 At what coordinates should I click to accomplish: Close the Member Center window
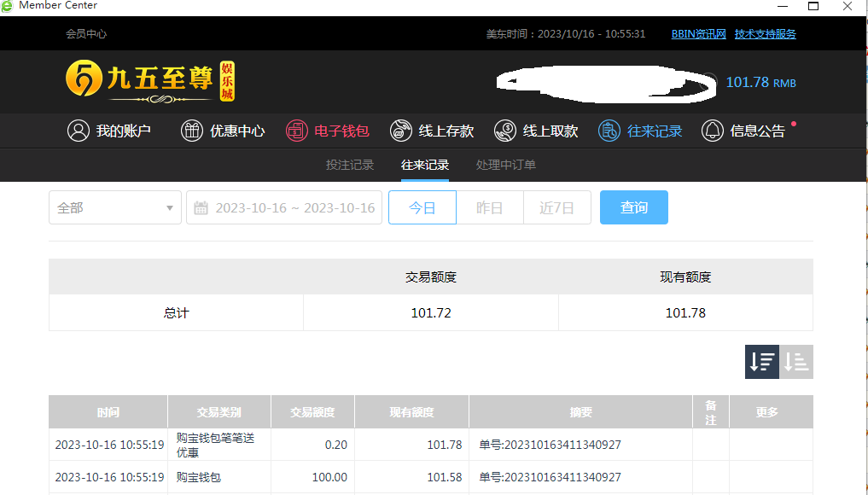pos(847,6)
